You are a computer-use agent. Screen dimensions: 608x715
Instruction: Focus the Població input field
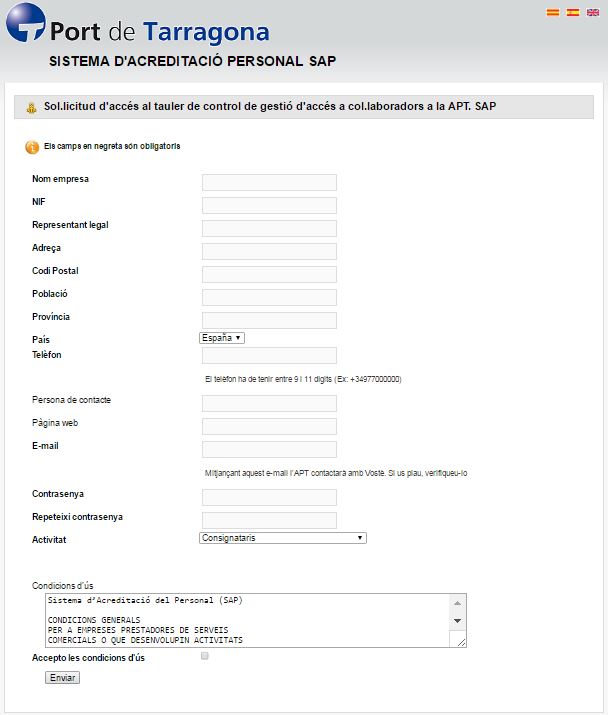pyautogui.click(x=269, y=297)
